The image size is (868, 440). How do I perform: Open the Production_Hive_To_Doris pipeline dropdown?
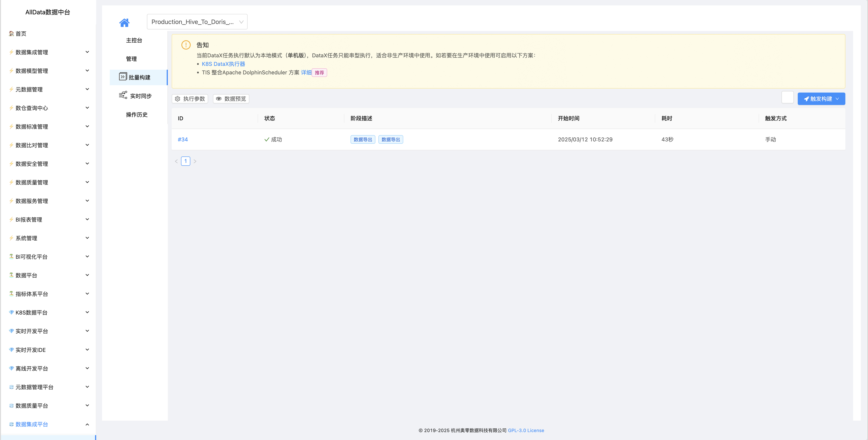coord(197,22)
